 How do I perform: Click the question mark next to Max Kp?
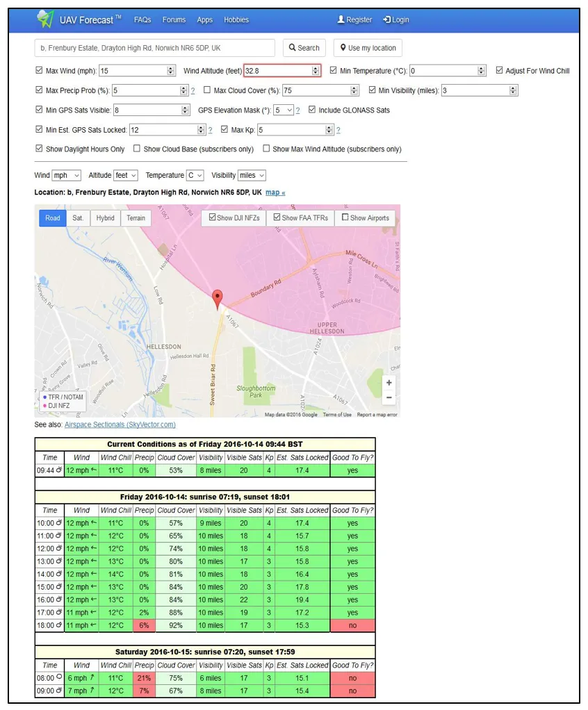click(x=338, y=130)
